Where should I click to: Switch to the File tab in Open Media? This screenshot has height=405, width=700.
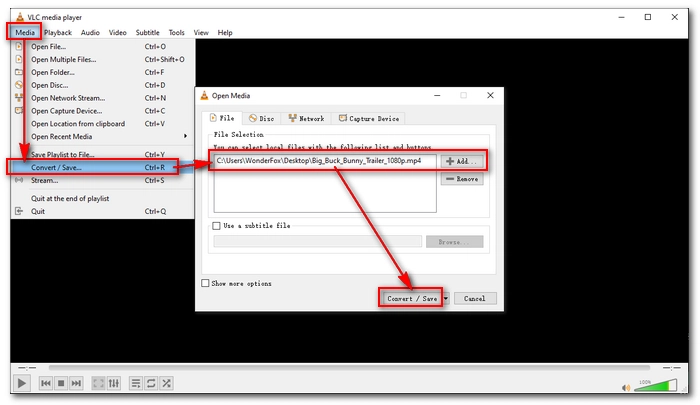222,118
